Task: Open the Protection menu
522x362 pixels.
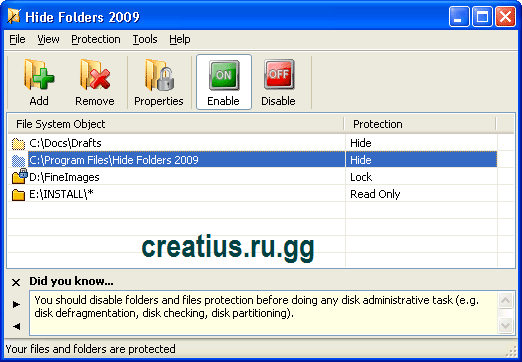Action: (96, 39)
